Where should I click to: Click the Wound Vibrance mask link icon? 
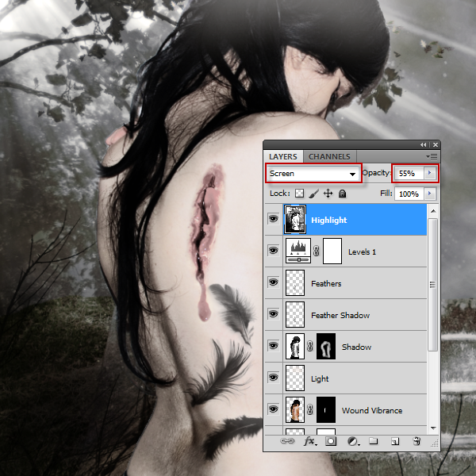[310, 409]
